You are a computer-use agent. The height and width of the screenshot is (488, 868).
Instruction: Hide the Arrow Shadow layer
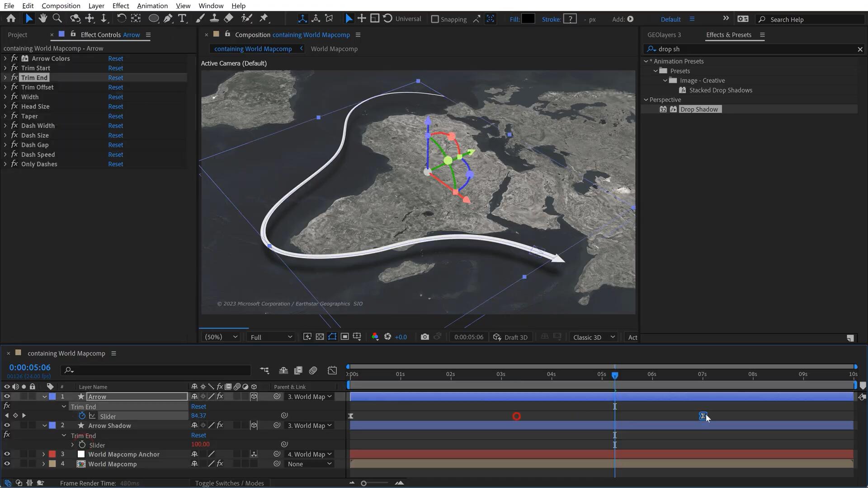tap(7, 425)
